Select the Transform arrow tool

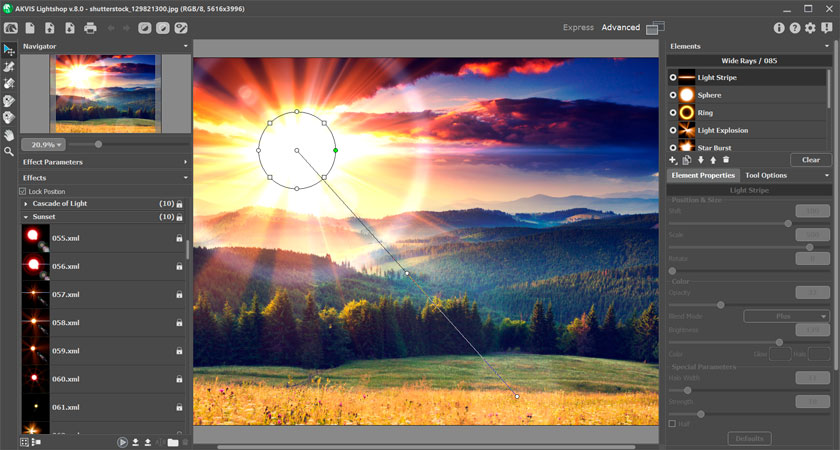[x=9, y=50]
